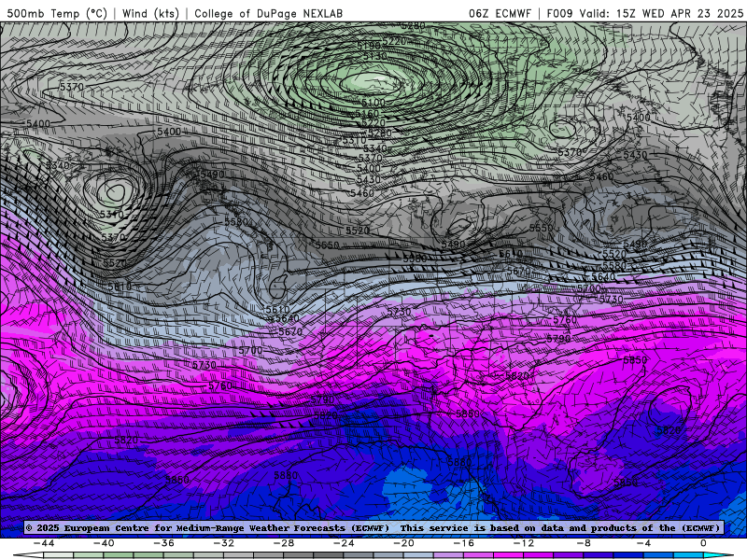Image resolution: width=747 pixels, height=560 pixels.
Task: Click the 5100 height contour label
Action: click(x=373, y=103)
